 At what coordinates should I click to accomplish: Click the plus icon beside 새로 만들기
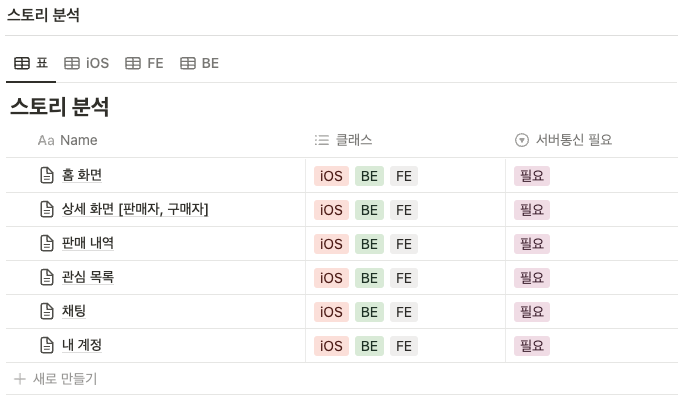tap(19, 379)
